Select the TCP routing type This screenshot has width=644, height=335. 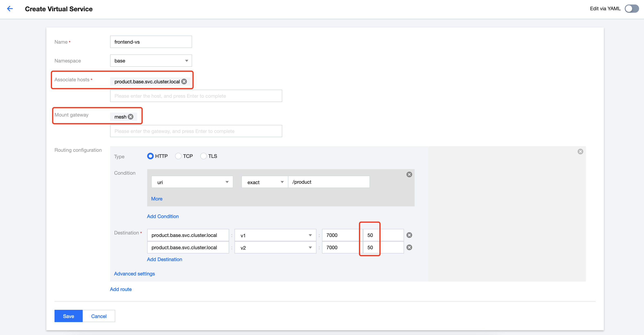tap(178, 156)
